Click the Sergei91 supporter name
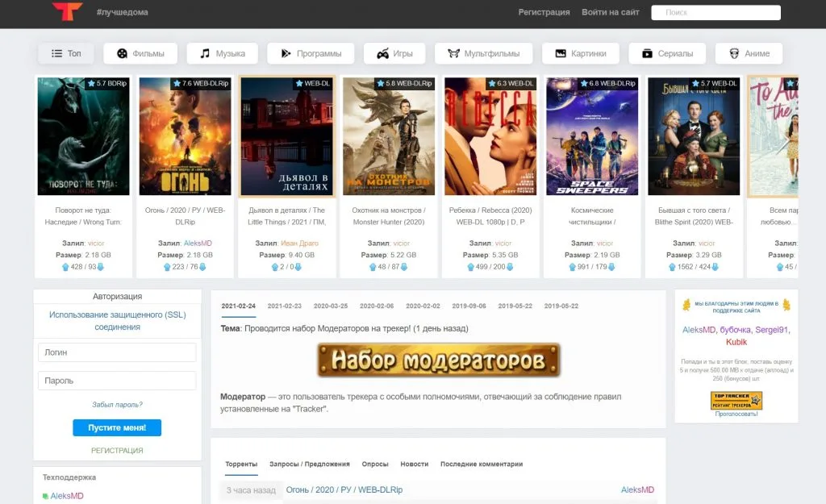 [x=771, y=330]
